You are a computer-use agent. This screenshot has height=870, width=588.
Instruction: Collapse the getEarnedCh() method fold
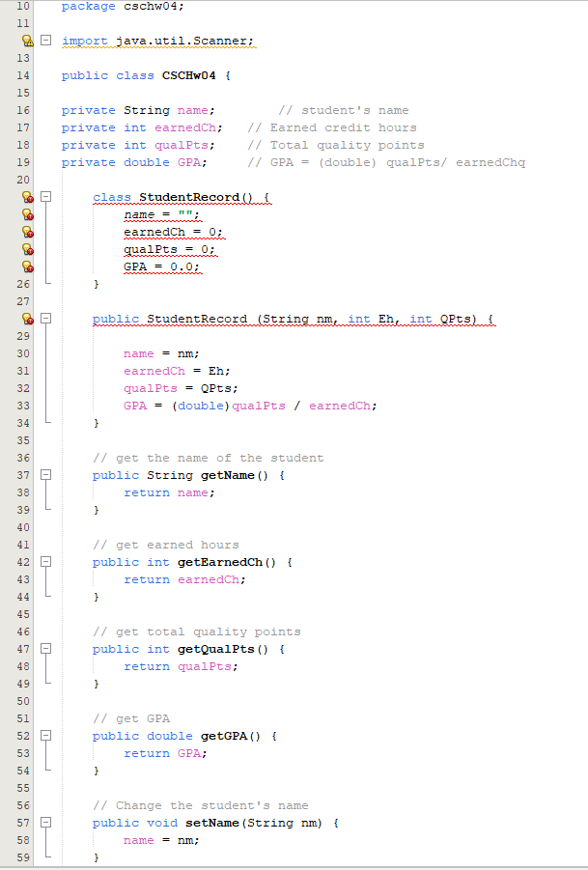coord(46,562)
